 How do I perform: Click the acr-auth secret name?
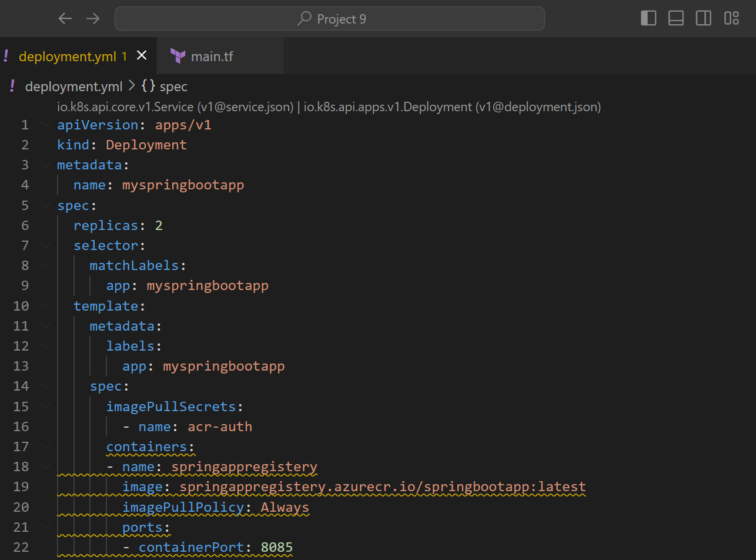tap(220, 426)
